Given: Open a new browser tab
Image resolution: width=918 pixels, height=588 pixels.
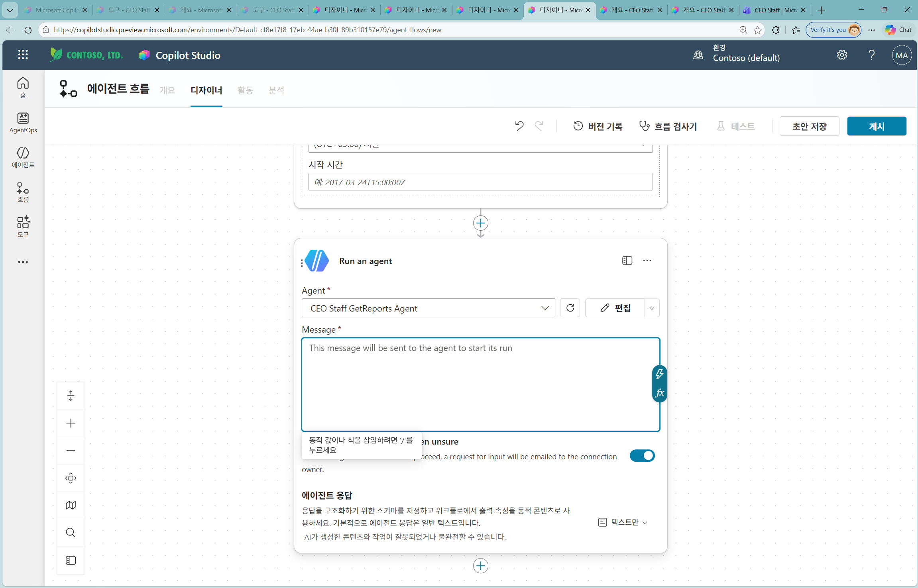Looking at the screenshot, I should pos(822,10).
